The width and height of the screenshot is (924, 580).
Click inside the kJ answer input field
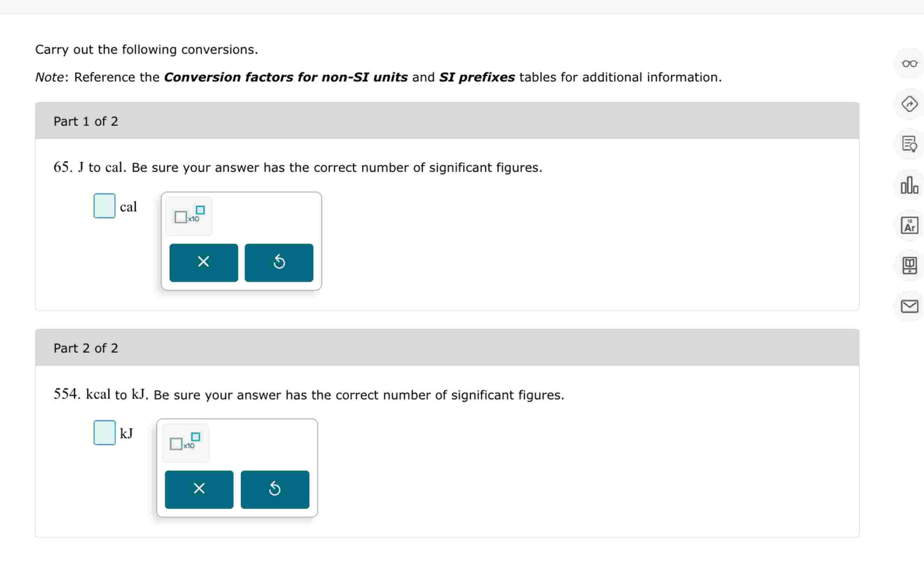104,433
